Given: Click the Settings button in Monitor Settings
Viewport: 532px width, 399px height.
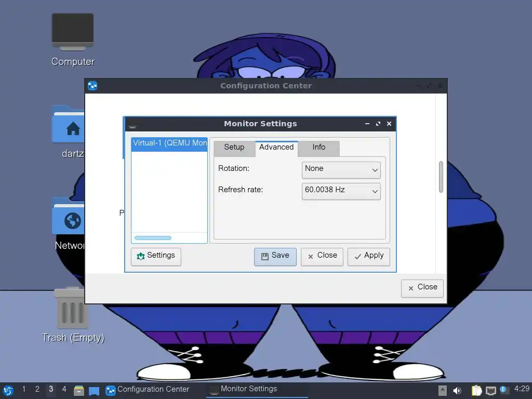Looking at the screenshot, I should tap(156, 256).
